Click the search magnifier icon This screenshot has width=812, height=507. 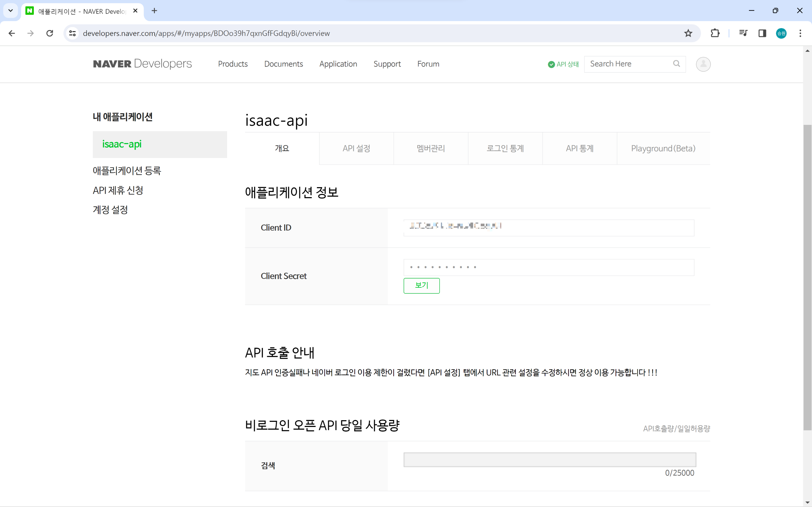tap(676, 64)
